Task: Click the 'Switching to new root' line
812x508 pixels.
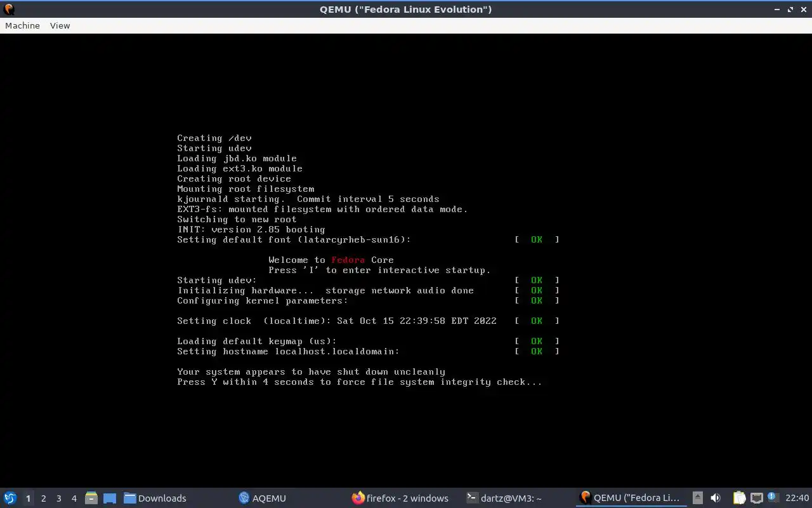Action: pos(237,219)
